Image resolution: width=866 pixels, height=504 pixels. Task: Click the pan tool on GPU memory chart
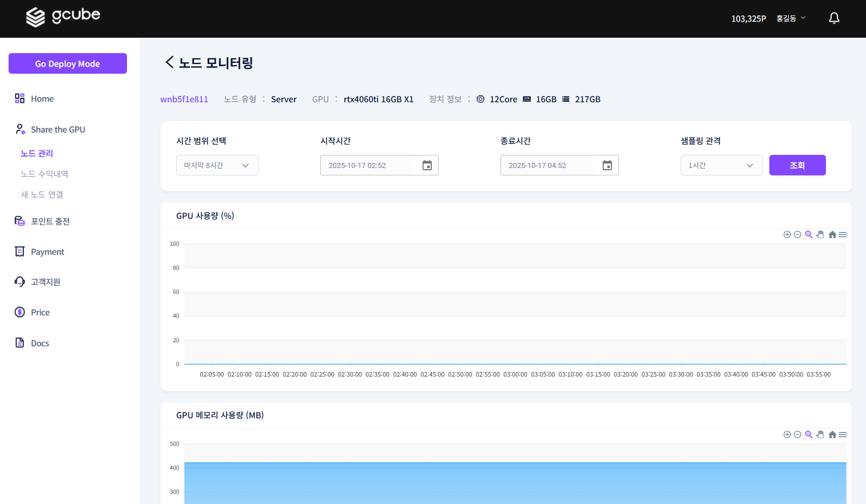coord(820,434)
